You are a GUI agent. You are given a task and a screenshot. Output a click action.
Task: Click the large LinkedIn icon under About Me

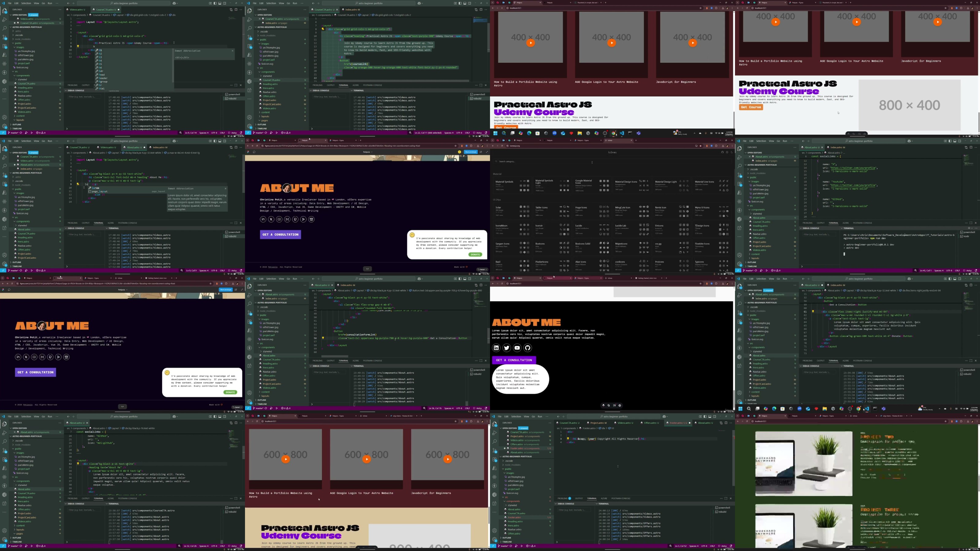(x=496, y=347)
